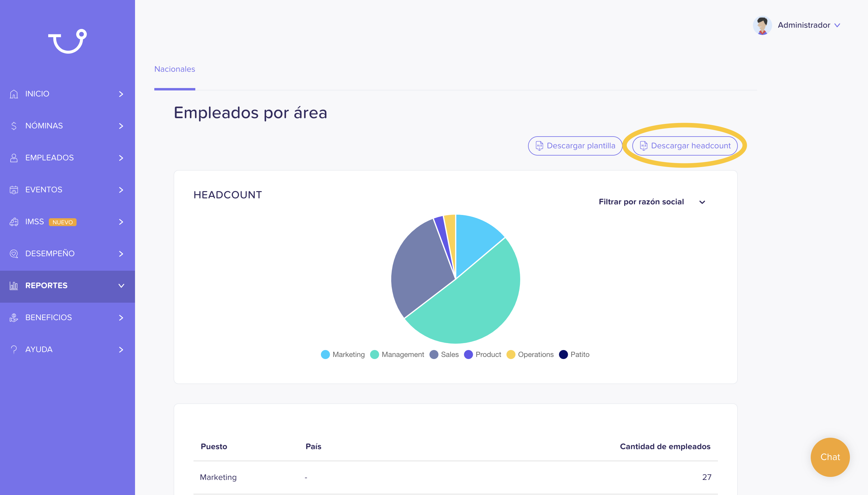Select the Nacionales tab

coord(175,69)
